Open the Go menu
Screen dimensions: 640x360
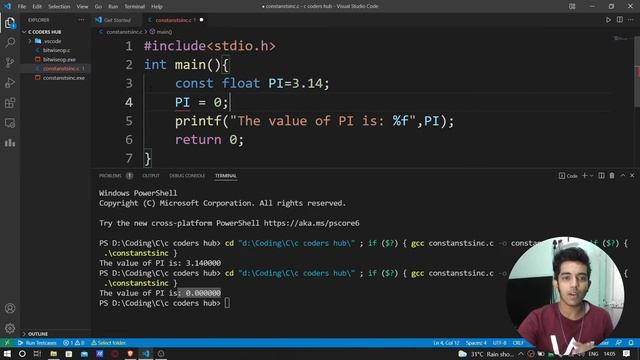pos(98,7)
